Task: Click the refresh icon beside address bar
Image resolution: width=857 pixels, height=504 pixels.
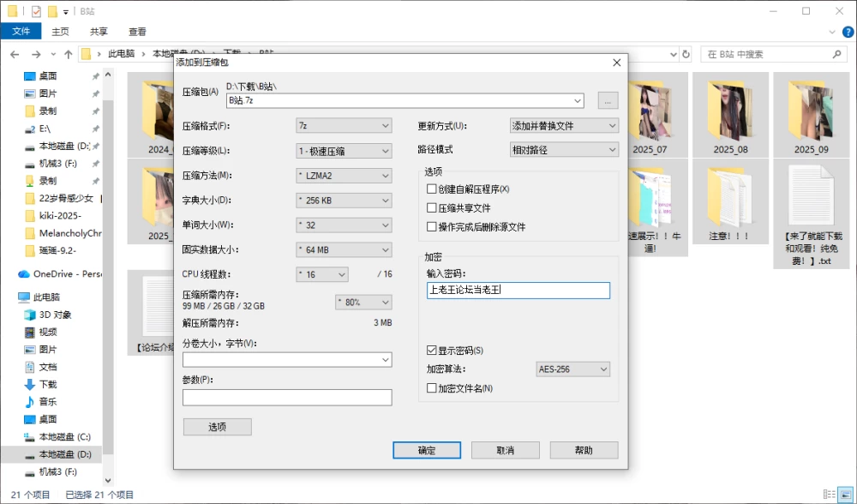Action: pyautogui.click(x=686, y=54)
